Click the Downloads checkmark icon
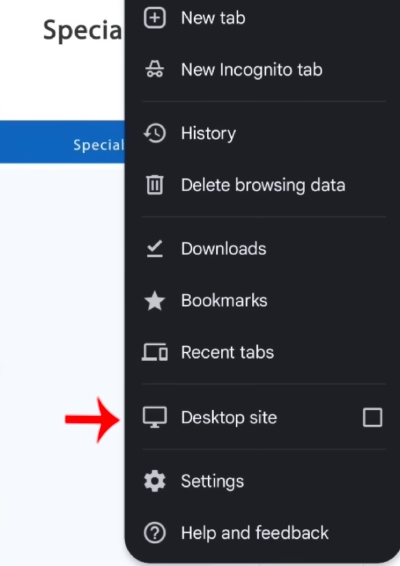The height and width of the screenshot is (566, 400). pyautogui.click(x=155, y=249)
